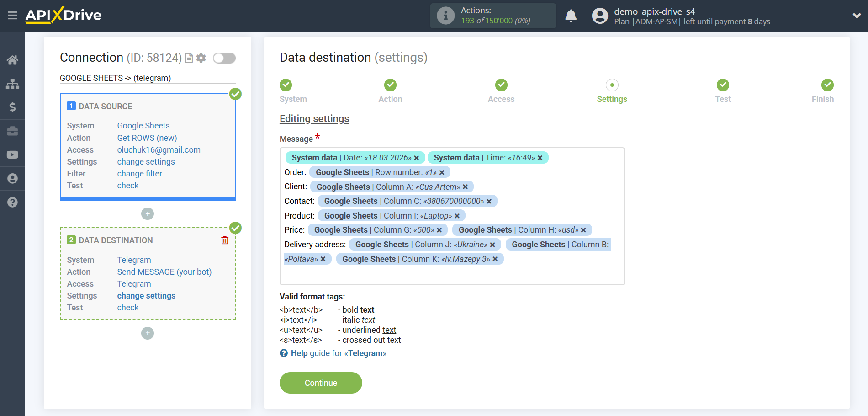Open the billing dollar icon in sidebar

pyautogui.click(x=12, y=107)
